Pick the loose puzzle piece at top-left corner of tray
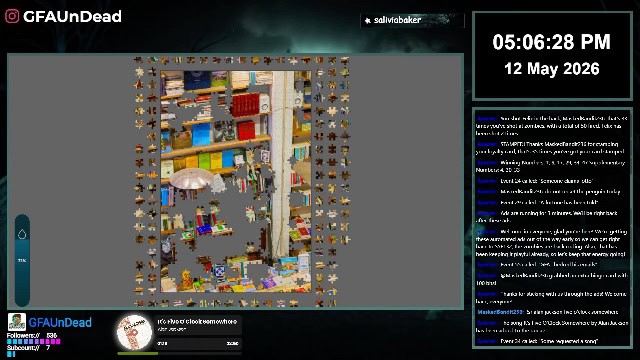Screen dimensions: 640x360 coord(138,60)
